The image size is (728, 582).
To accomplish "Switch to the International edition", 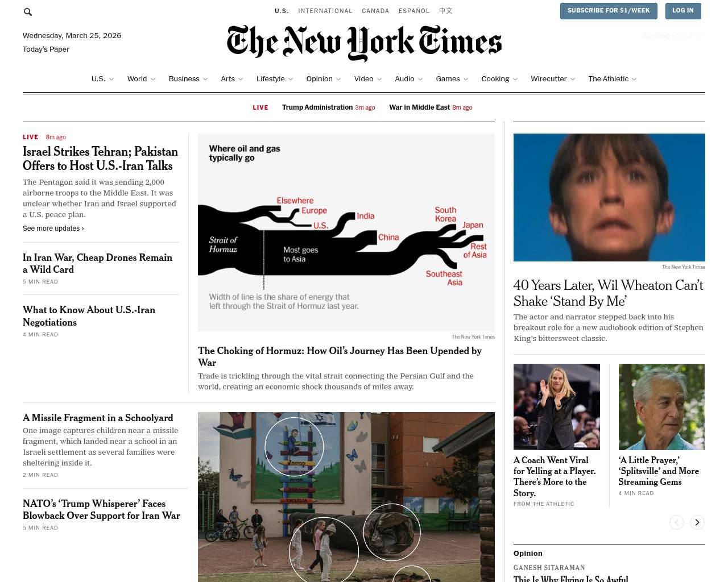I will [x=325, y=11].
